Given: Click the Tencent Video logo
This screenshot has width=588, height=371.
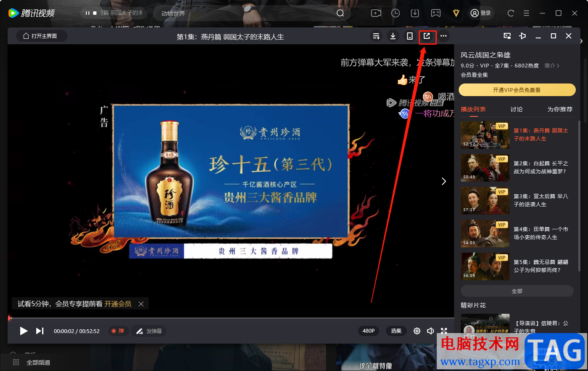Looking at the screenshot, I should (x=32, y=13).
